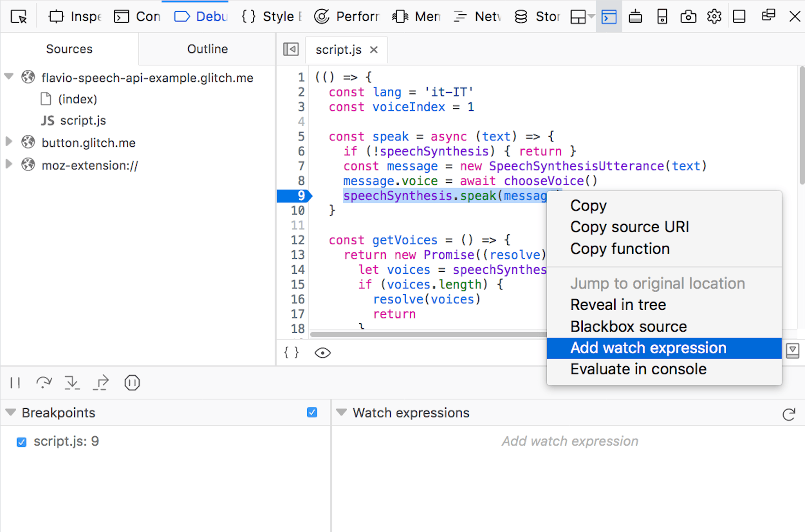This screenshot has width=805, height=532.
Task: Click the Responsive Design Mode icon
Action: click(662, 16)
